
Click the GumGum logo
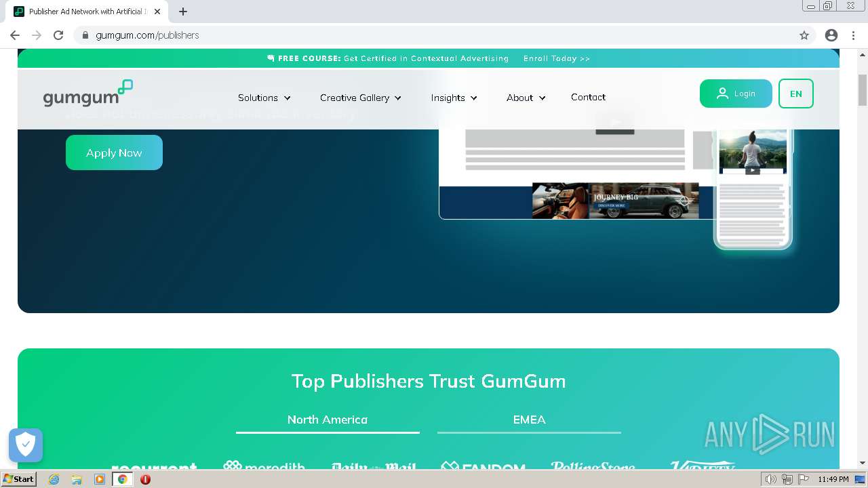tap(87, 94)
